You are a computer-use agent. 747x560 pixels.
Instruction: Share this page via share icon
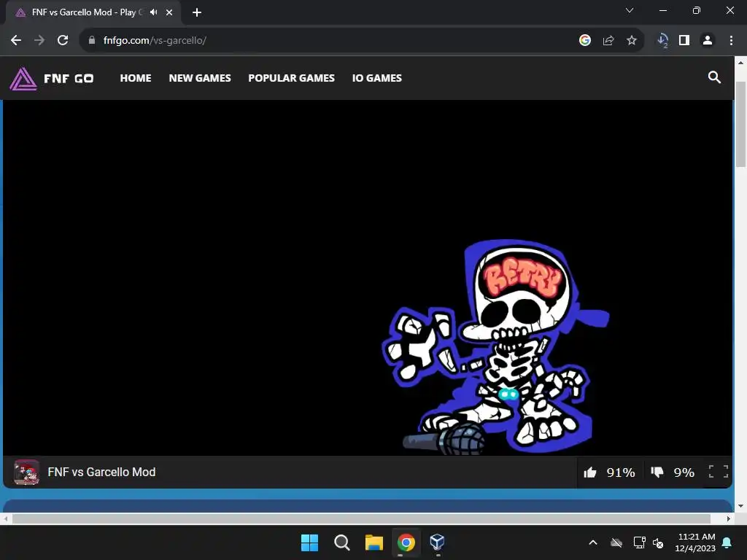click(x=608, y=41)
